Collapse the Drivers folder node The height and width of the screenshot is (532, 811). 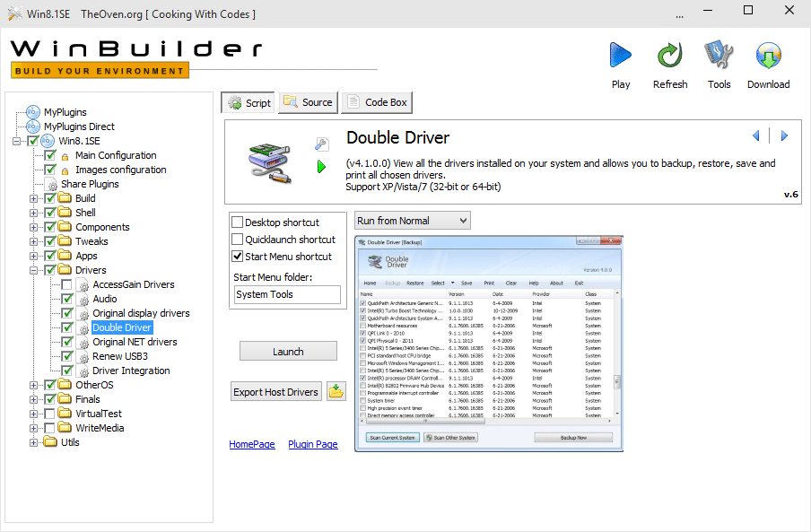point(33,270)
